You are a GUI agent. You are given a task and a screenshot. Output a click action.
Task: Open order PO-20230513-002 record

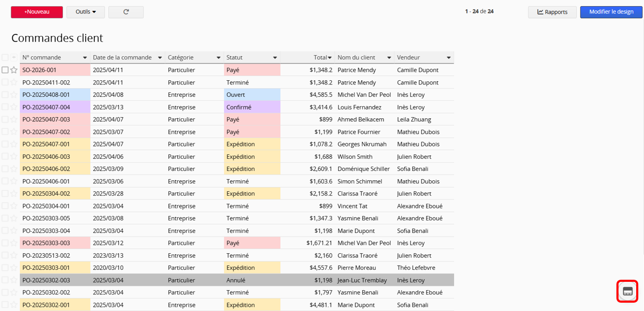[46, 256]
